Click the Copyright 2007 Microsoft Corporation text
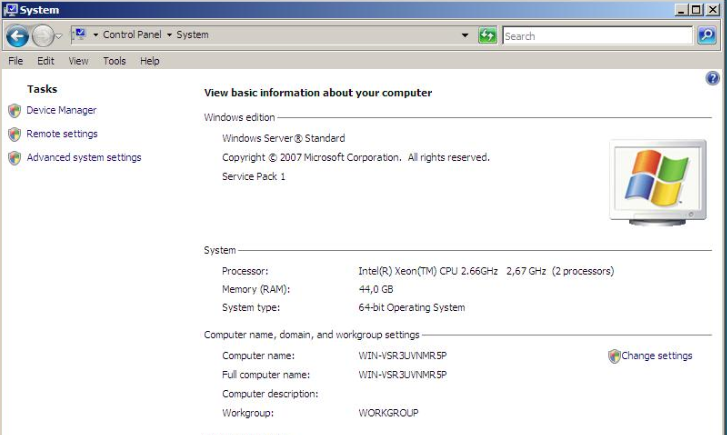The width and height of the screenshot is (727, 435). point(356,158)
